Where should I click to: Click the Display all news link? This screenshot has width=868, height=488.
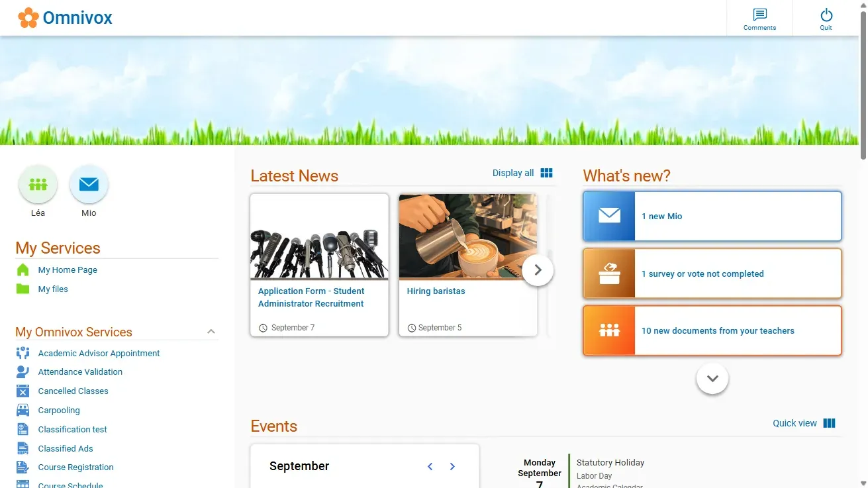513,173
